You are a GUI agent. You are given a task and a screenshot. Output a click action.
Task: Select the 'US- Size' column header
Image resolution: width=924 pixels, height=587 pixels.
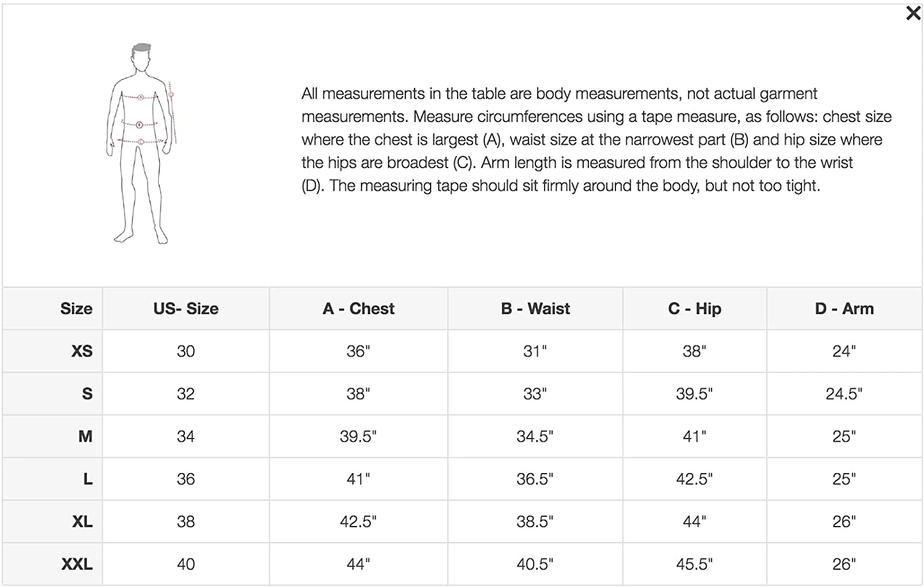coord(185,309)
